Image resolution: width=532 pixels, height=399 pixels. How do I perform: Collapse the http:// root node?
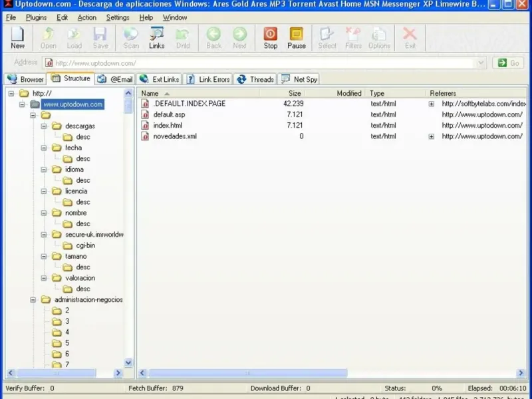11,94
